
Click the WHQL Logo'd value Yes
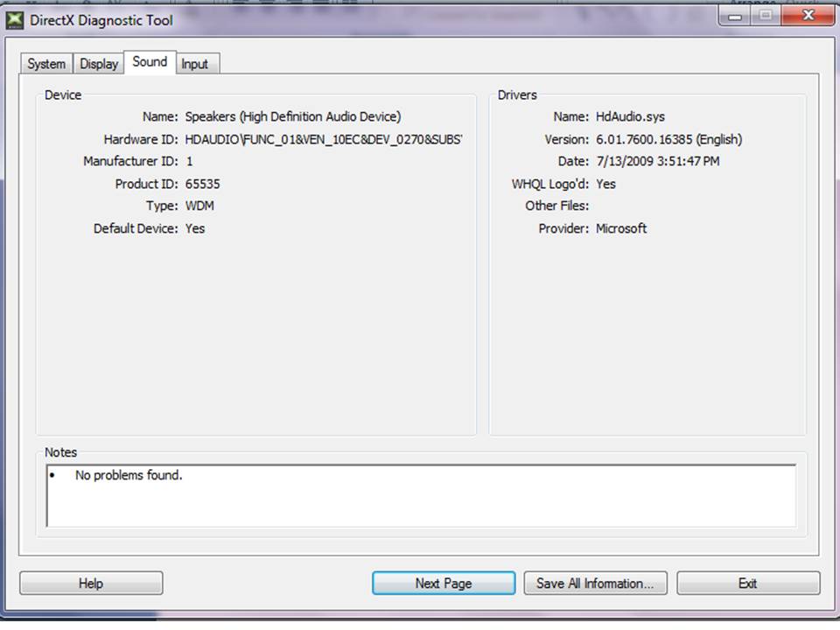pos(605,184)
